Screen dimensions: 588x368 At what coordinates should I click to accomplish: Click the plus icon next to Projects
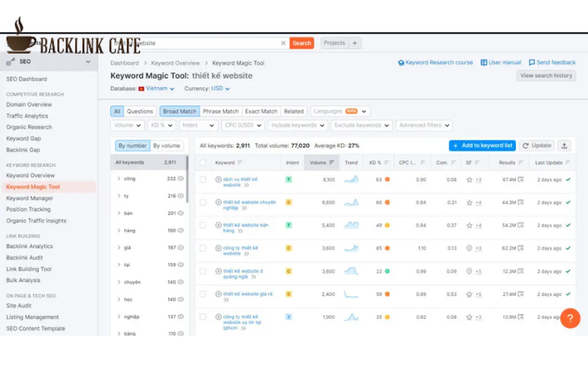[x=354, y=43]
